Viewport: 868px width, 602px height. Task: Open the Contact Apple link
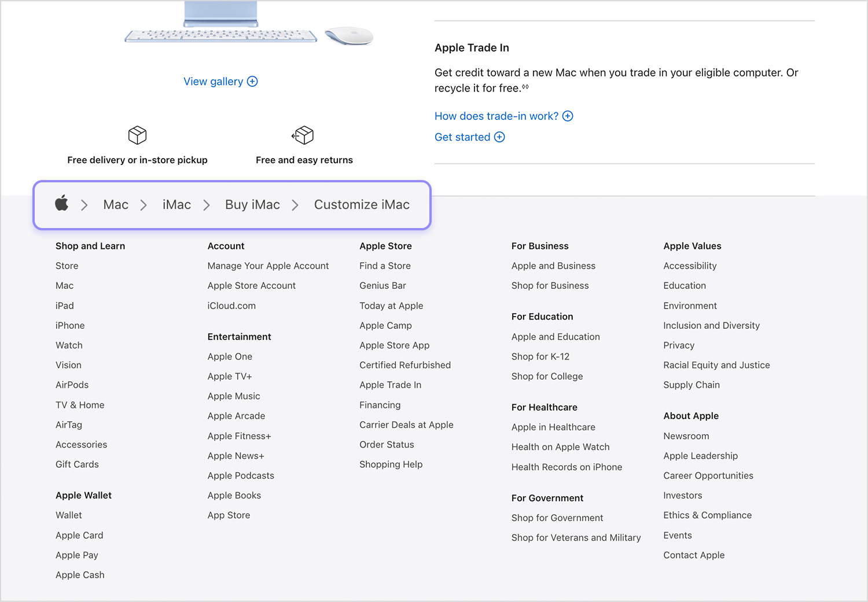pyautogui.click(x=694, y=555)
